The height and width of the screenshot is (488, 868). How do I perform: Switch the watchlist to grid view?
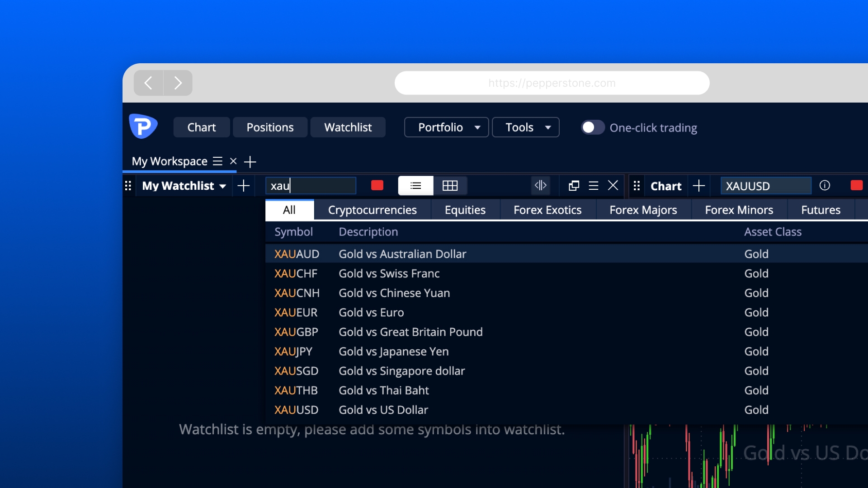(450, 186)
